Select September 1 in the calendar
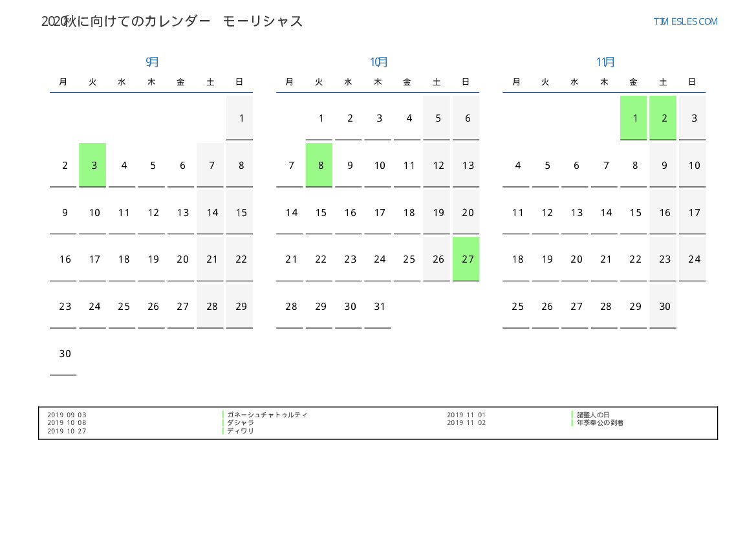Viewport: 756px width, 535px height. (239, 118)
